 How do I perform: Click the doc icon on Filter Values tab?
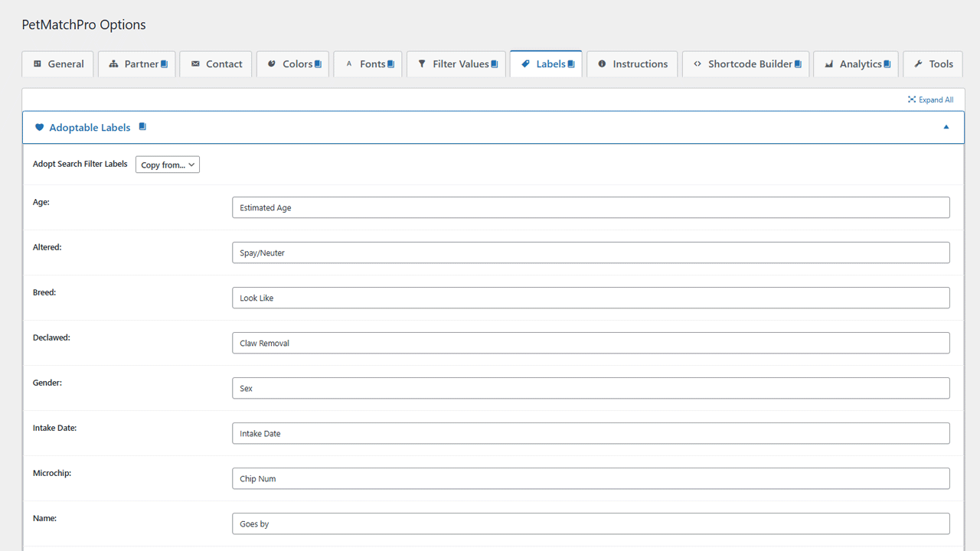(494, 64)
